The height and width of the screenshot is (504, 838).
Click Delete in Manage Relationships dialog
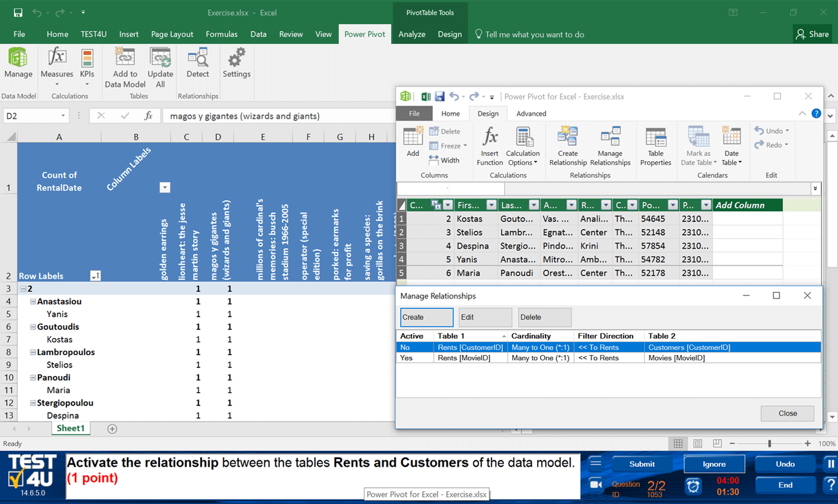pos(545,317)
